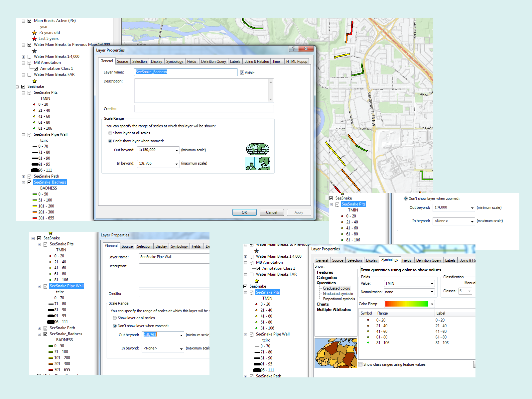Screen dimensions: 532x399
Task: Click the globe icon beside minimum scale
Action: pyautogui.click(x=257, y=149)
